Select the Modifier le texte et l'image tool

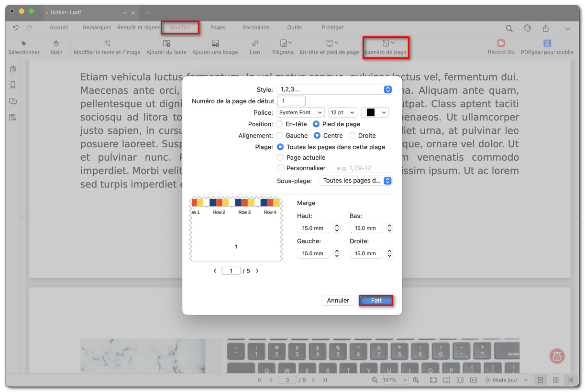tap(107, 47)
